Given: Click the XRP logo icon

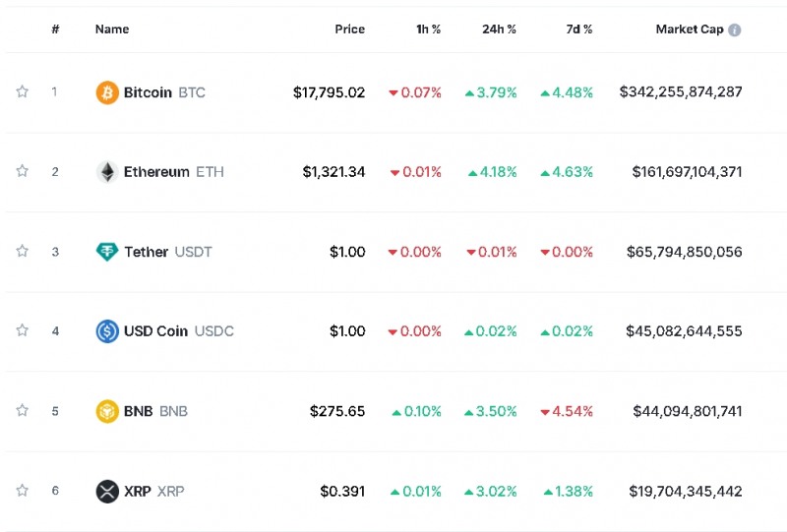Looking at the screenshot, I should coord(107,491).
